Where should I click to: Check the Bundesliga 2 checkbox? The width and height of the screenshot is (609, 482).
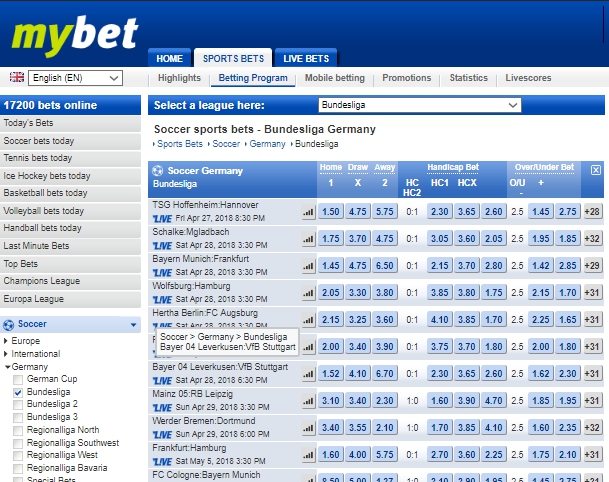point(18,405)
